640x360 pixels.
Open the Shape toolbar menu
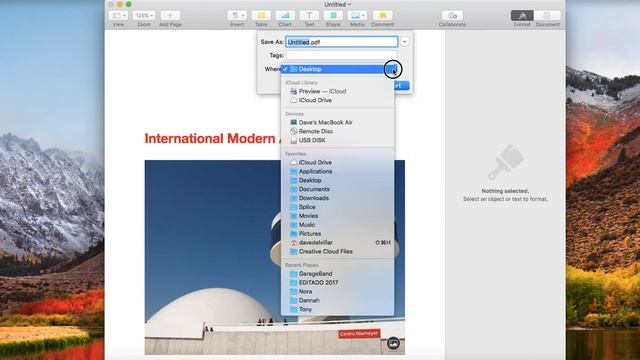point(333,16)
